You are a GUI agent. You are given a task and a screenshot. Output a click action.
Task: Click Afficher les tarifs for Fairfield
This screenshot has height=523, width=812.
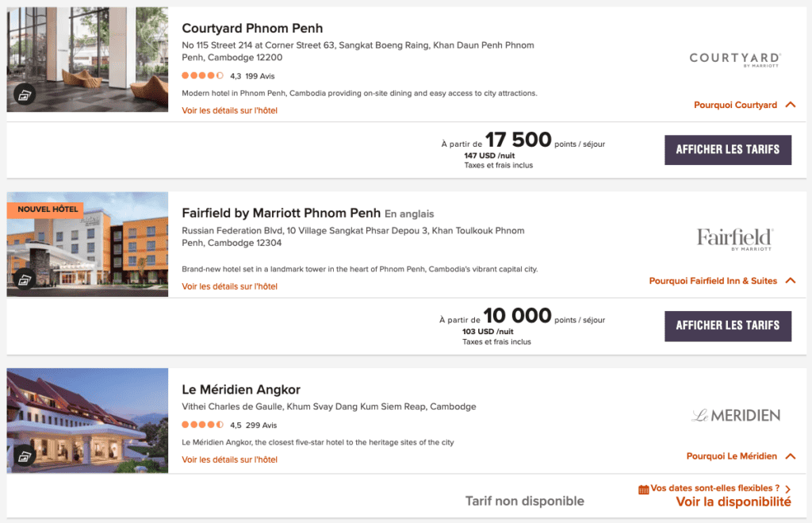pos(727,325)
